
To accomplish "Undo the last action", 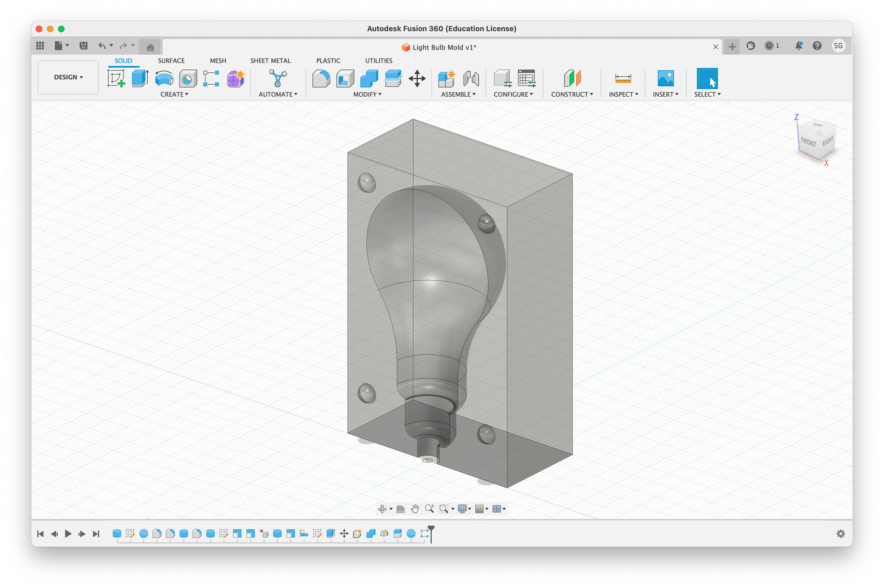I will tap(102, 45).
